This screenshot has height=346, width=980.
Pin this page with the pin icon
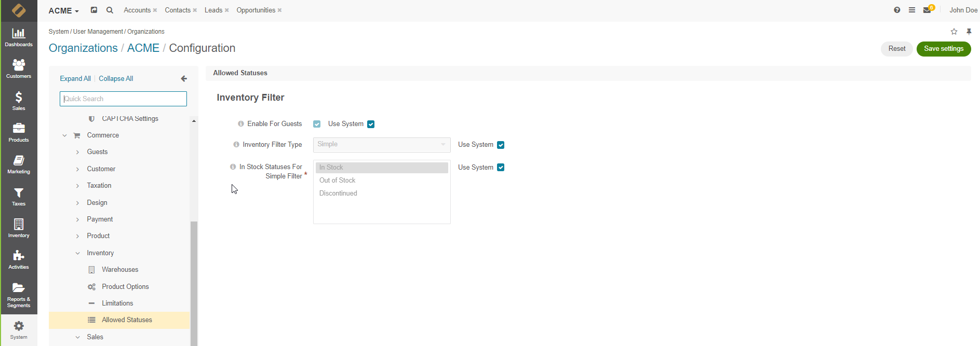(x=969, y=32)
